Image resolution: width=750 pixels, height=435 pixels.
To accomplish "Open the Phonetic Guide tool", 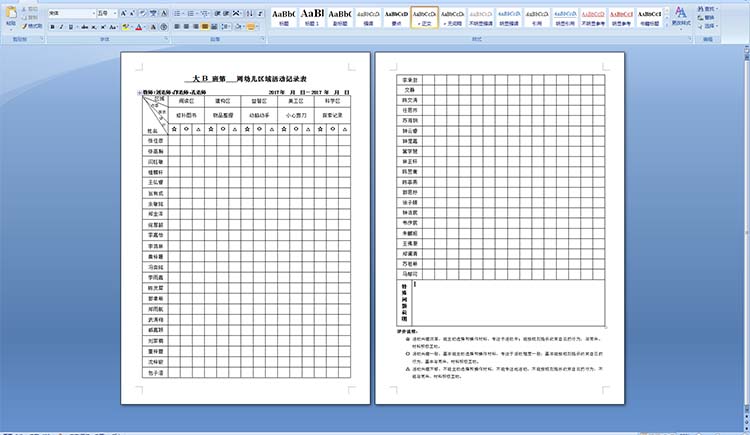I will click(153, 13).
